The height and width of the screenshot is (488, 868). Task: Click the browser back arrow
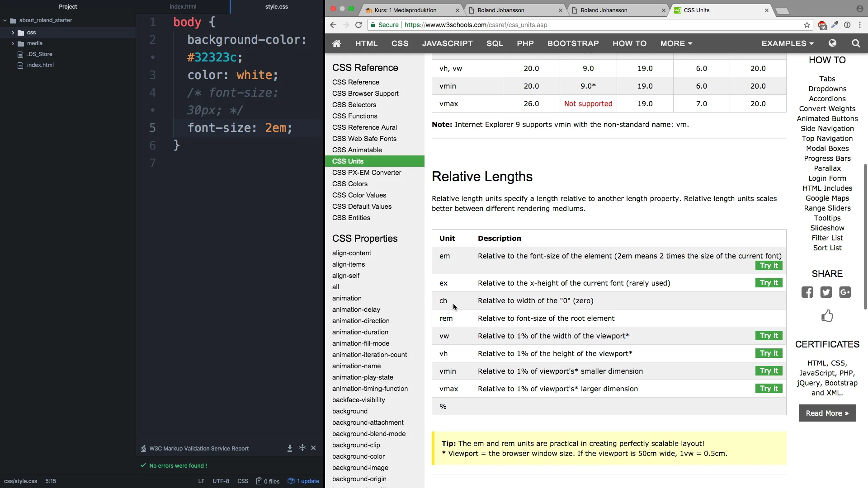[x=333, y=25]
